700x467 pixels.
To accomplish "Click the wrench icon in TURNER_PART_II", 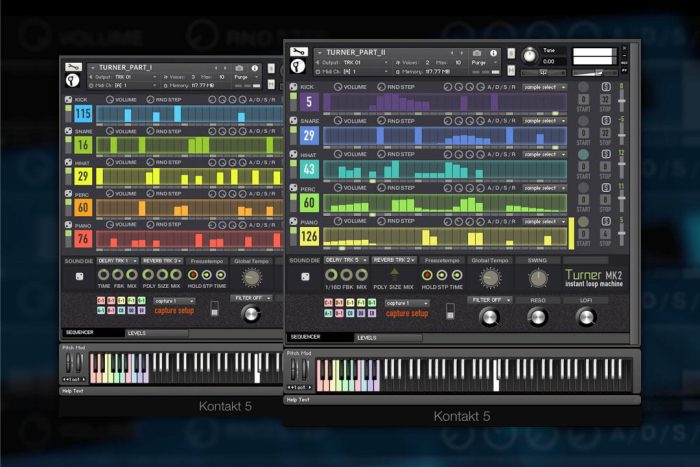I will (x=298, y=52).
